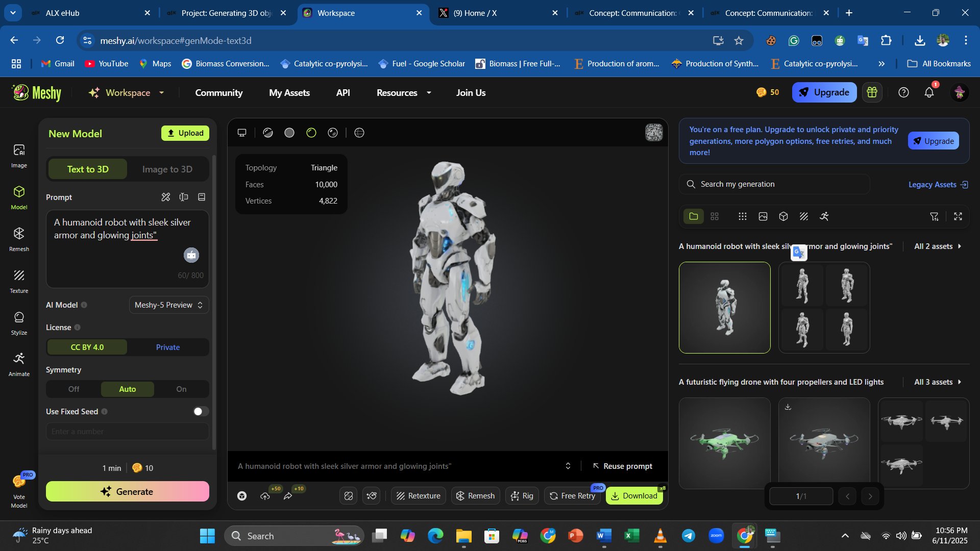Set Symmetry to Off
Screen dimensions: 980x551
74,389
